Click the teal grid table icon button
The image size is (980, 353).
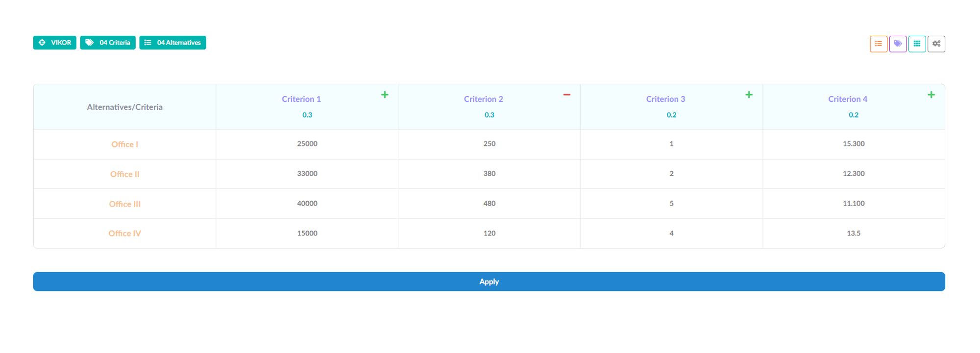pyautogui.click(x=917, y=44)
